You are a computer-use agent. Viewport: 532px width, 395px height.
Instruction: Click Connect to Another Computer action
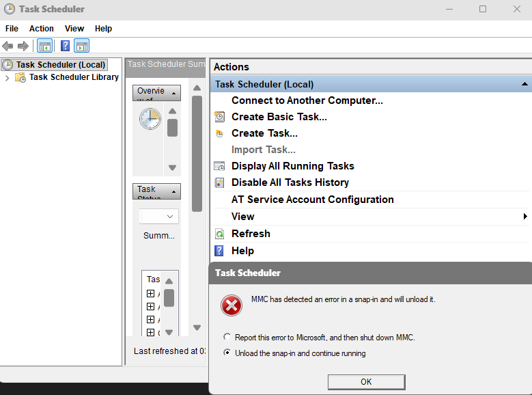coord(307,100)
